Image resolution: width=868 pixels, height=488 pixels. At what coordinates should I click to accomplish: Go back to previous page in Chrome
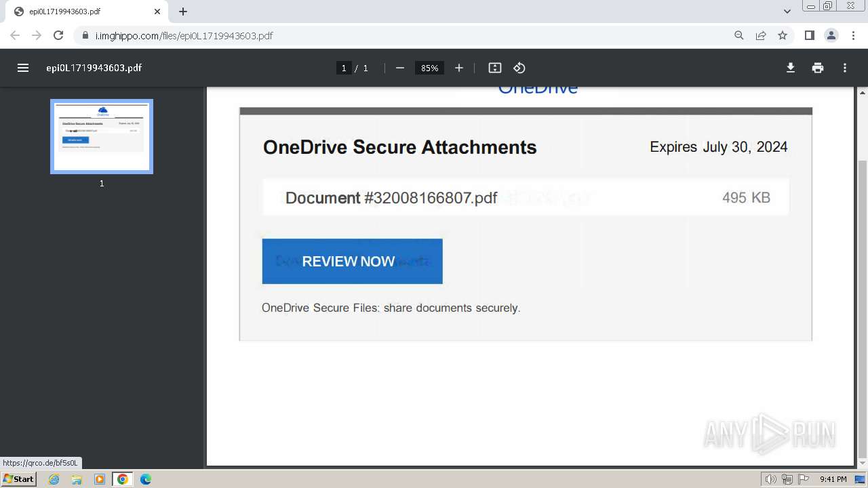click(15, 35)
